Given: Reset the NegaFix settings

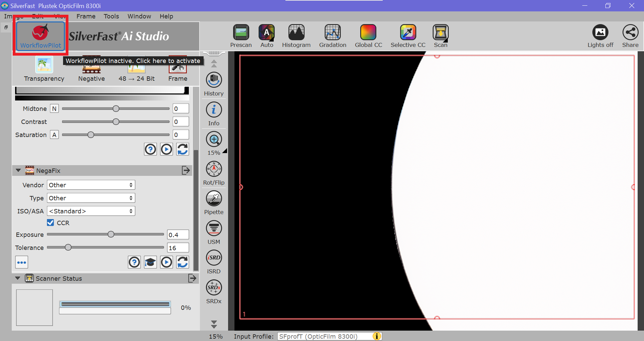Looking at the screenshot, I should 182,262.
